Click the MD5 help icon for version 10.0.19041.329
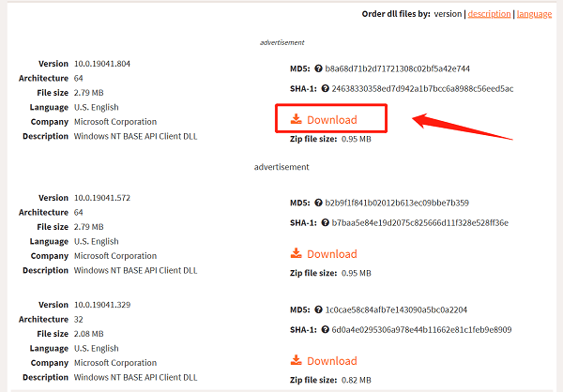Viewport: 563px width, 392px height. (318, 309)
